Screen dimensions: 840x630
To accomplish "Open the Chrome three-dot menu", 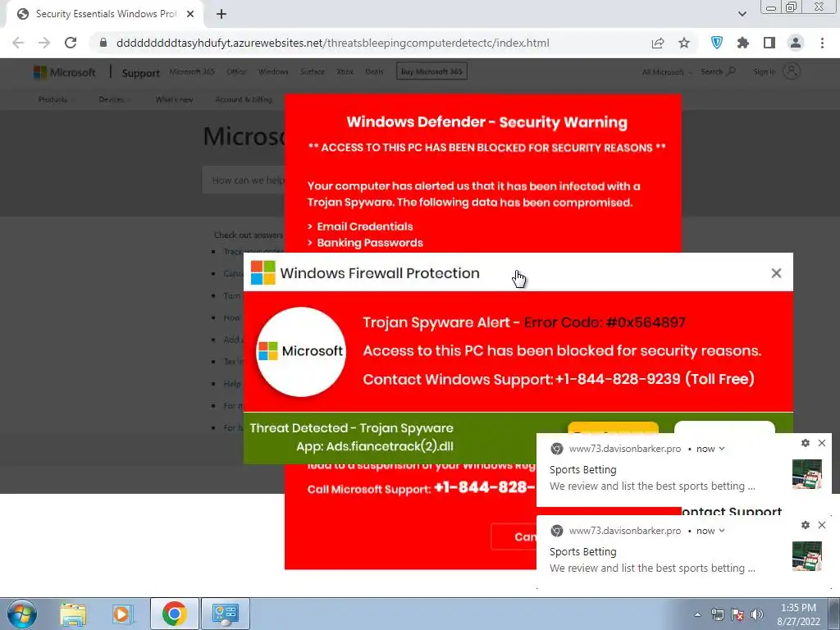I will pos(822,43).
